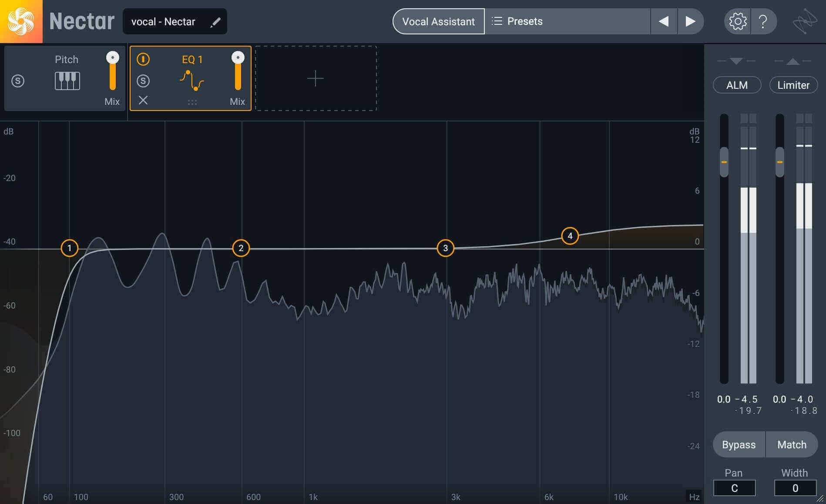Toggle the Limiter
The height and width of the screenshot is (504, 826).
(793, 85)
